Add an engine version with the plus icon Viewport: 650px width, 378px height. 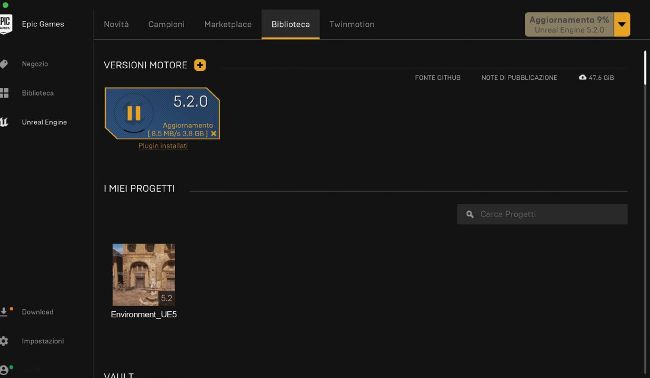click(x=200, y=65)
